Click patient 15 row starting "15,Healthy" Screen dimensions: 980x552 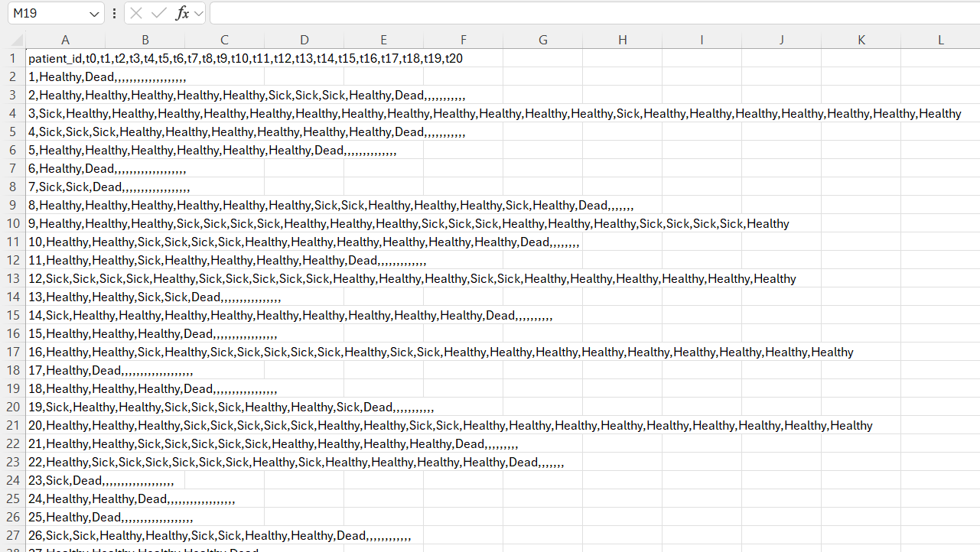[153, 333]
